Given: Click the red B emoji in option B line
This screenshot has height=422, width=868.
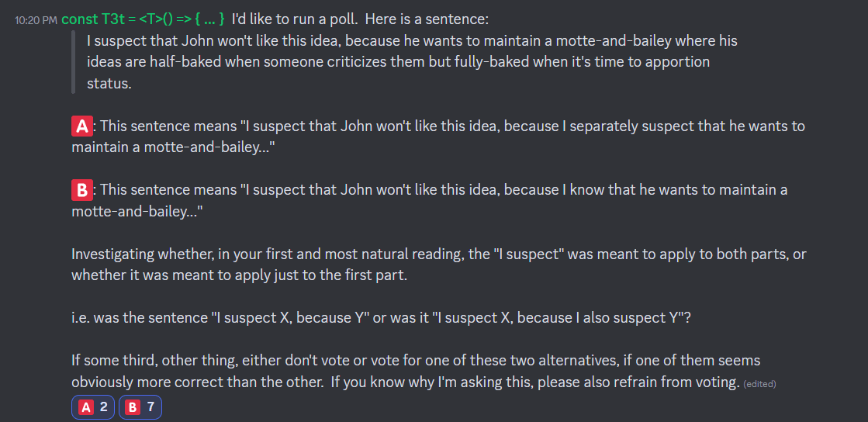Looking at the screenshot, I should tap(81, 189).
